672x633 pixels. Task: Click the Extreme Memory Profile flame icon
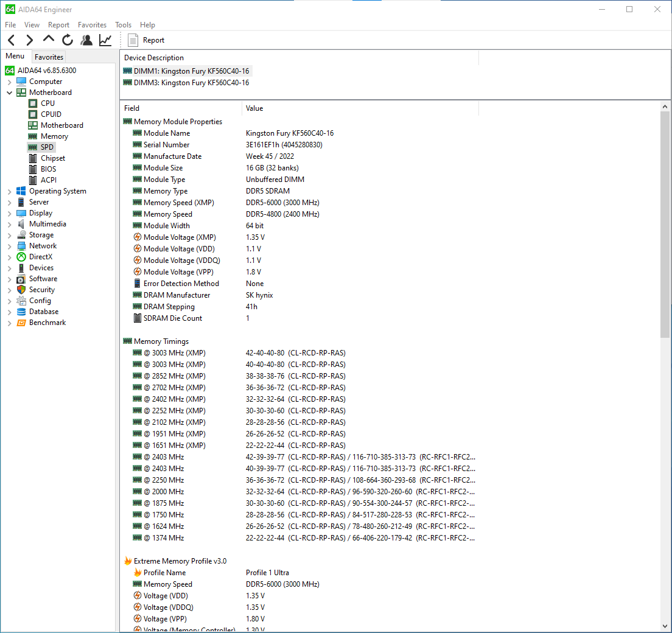click(x=128, y=561)
